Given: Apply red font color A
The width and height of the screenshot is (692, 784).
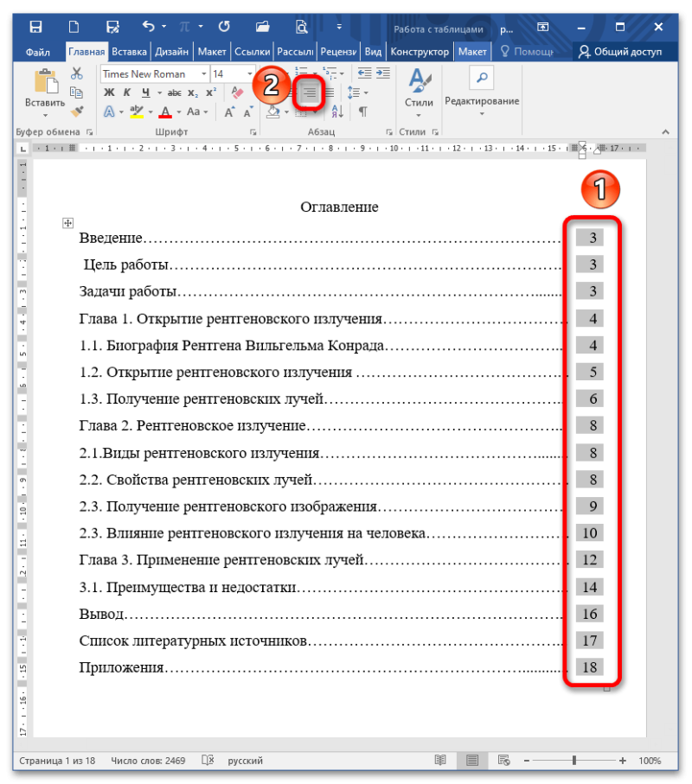Looking at the screenshot, I should point(165,112).
